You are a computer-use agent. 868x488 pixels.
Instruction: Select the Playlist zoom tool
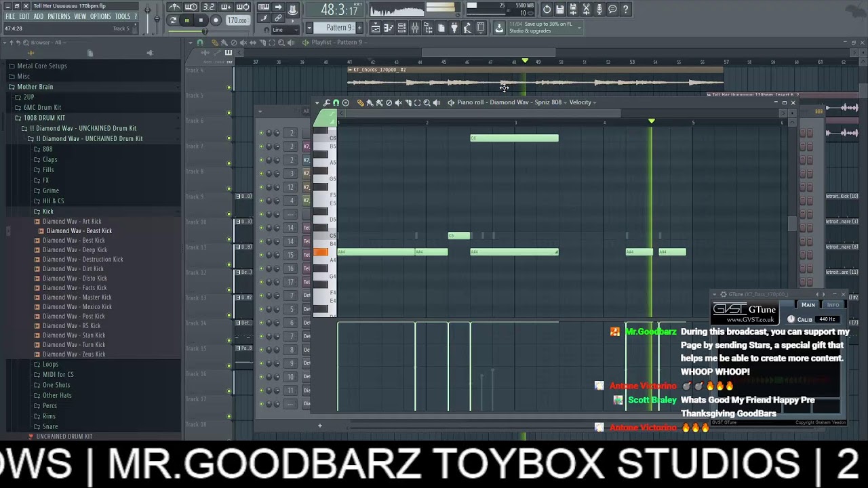(x=281, y=42)
